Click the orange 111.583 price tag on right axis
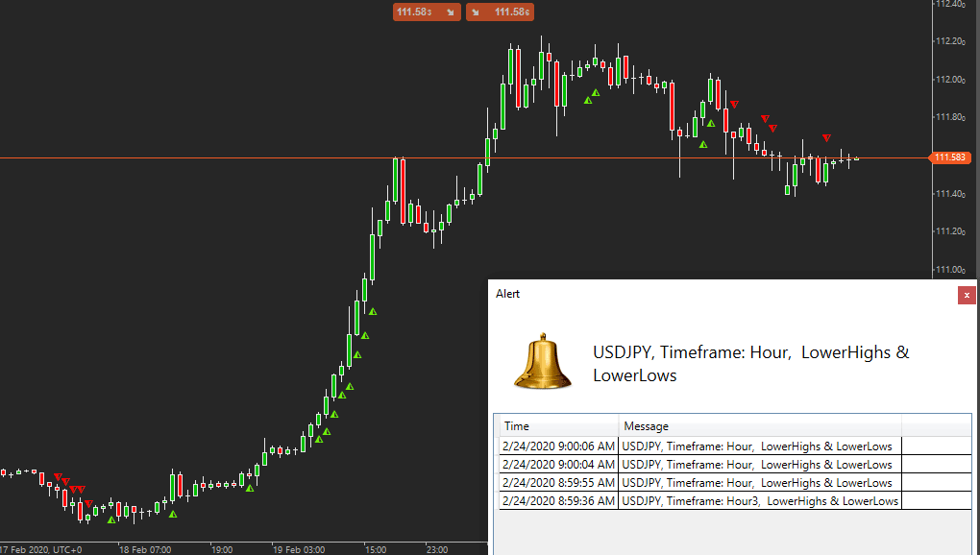Viewport: 980px width, 555px height. click(949, 157)
